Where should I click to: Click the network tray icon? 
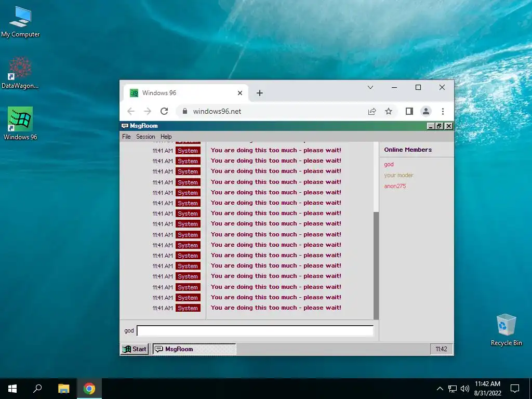tap(453, 389)
